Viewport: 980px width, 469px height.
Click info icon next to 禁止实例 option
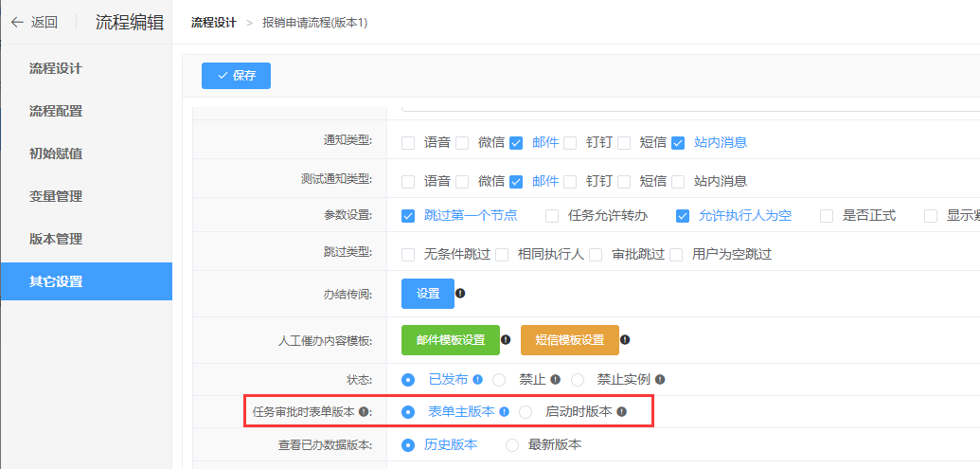pyautogui.click(x=660, y=380)
